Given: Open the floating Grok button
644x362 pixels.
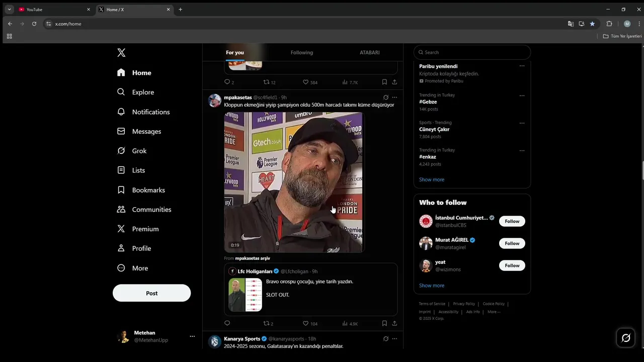Looking at the screenshot, I should click(626, 338).
